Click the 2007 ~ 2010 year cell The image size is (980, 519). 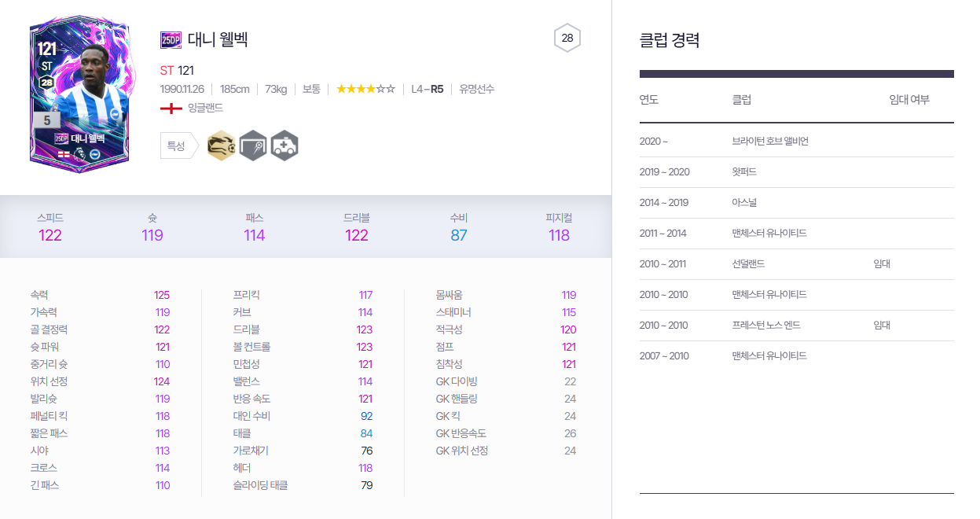(x=663, y=356)
